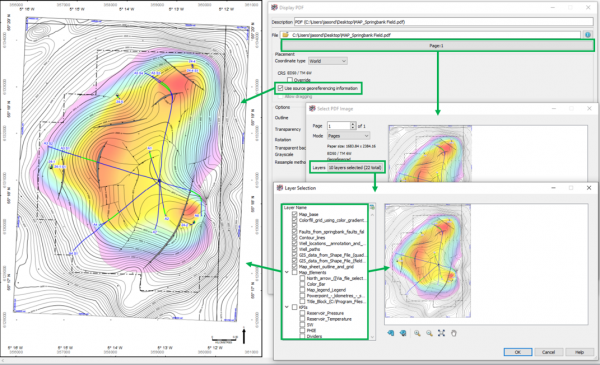Viewport: 600px width, 365px height.
Task: Select the Powerpoint kilometres layer row
Action: pos(336,296)
